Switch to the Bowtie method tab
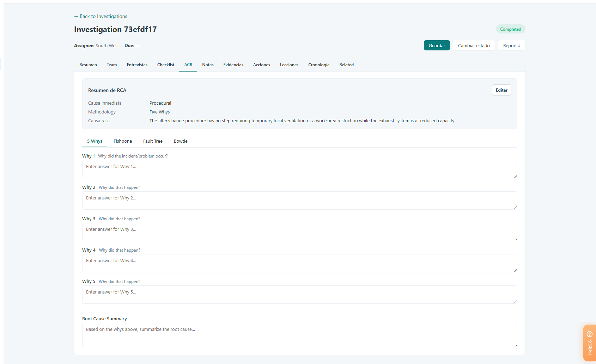The image size is (596, 364). tap(181, 141)
